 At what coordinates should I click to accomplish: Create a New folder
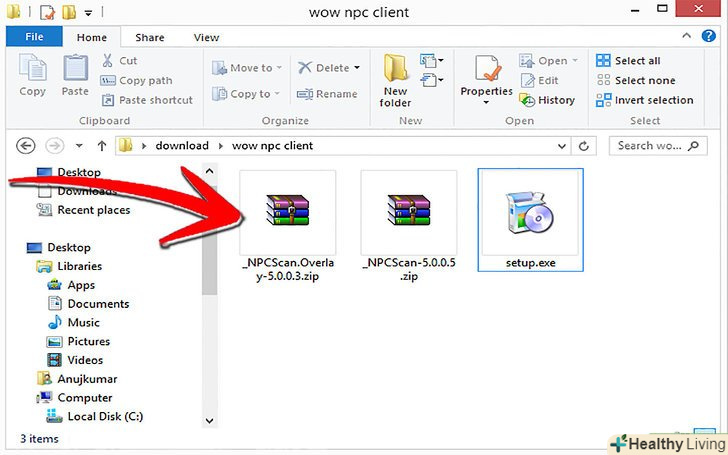(x=395, y=80)
